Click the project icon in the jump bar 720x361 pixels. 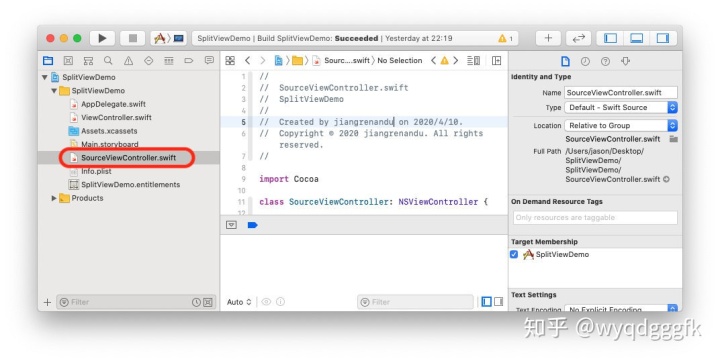(278, 61)
